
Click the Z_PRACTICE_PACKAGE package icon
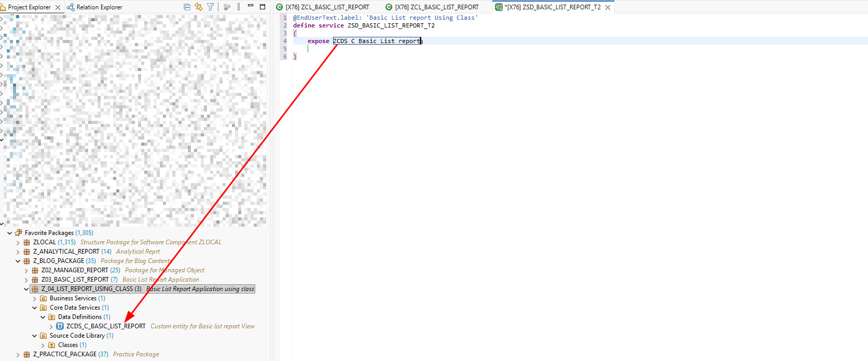pos(27,354)
